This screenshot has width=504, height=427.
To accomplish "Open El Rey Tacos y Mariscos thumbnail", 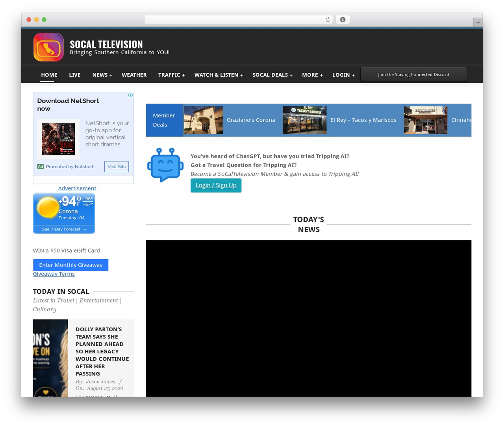I will pos(304,120).
